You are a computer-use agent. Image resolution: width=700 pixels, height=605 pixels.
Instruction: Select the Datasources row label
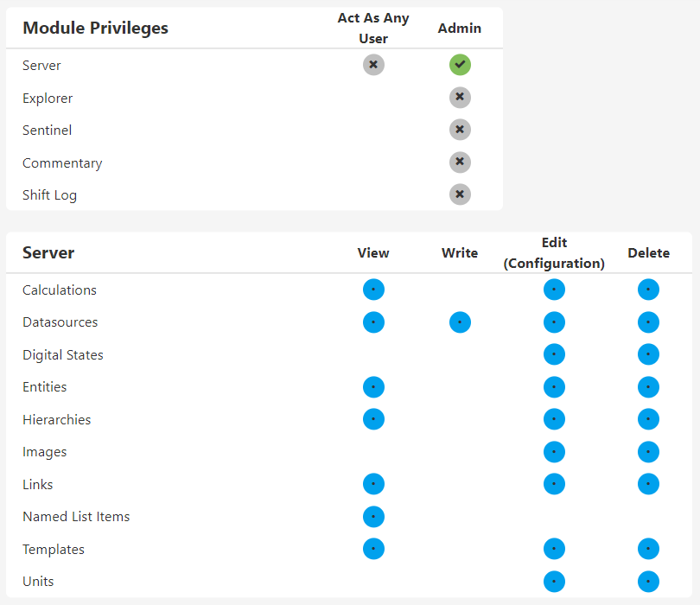60,322
